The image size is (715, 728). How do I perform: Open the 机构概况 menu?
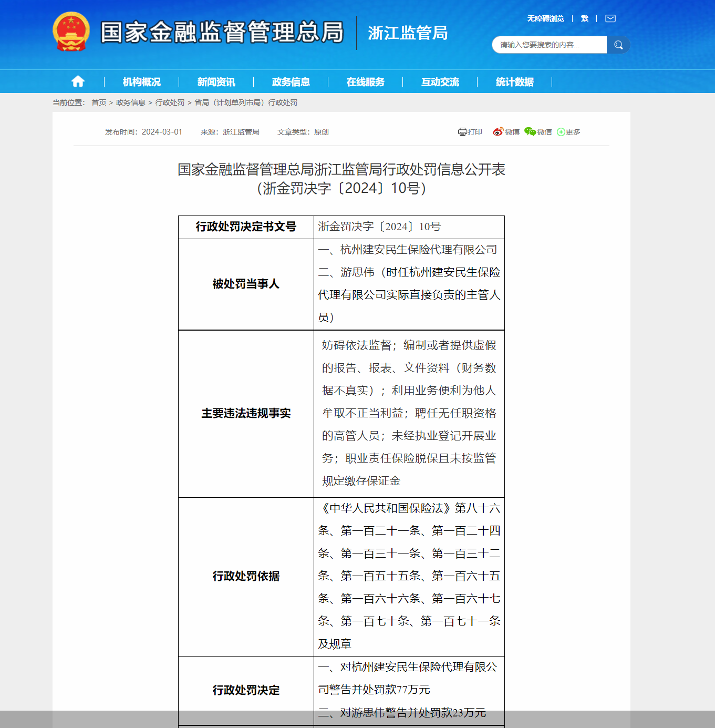pyautogui.click(x=141, y=82)
